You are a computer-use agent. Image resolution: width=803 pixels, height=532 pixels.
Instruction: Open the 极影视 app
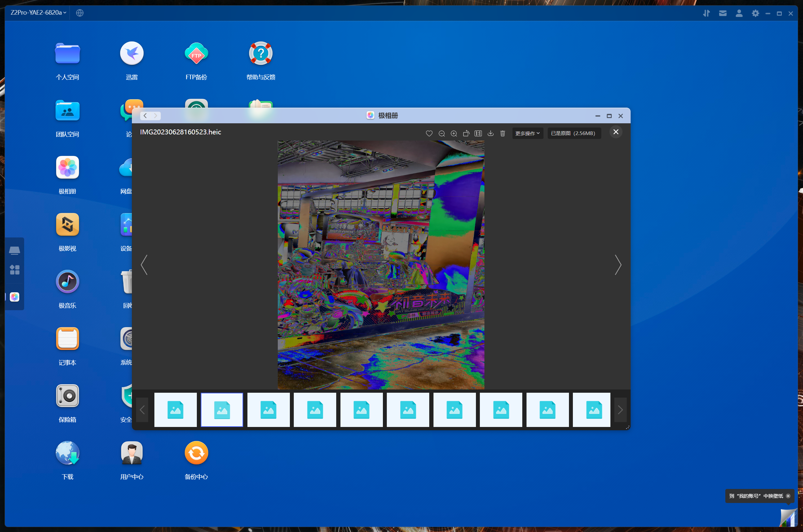pyautogui.click(x=67, y=225)
